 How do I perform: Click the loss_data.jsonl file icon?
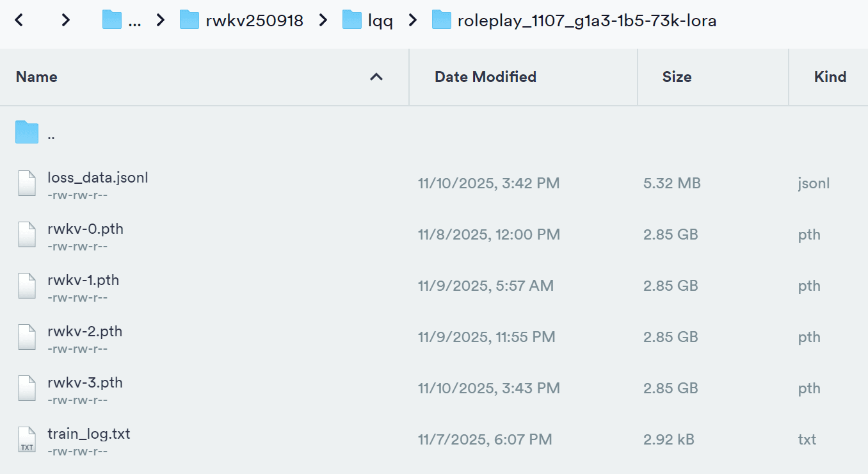[26, 183]
